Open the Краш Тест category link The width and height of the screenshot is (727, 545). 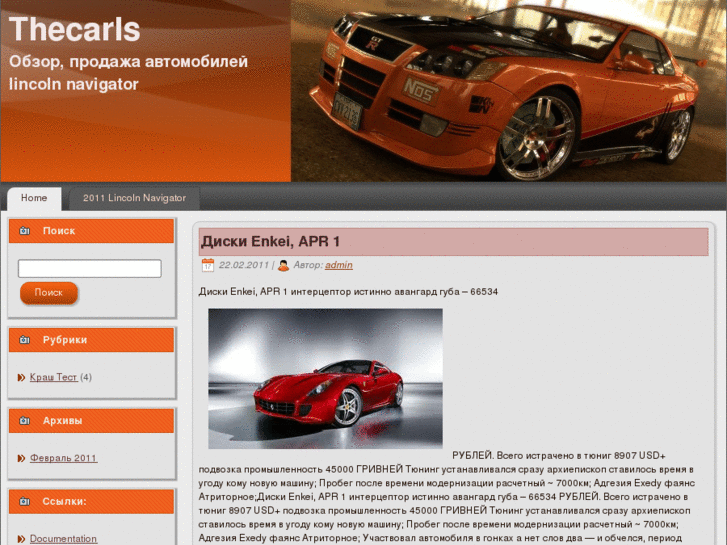pyautogui.click(x=53, y=377)
